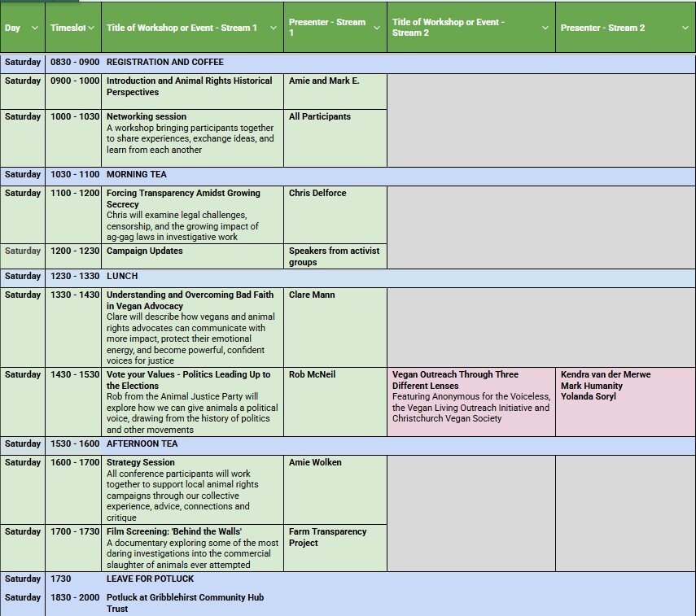
Task: Select the 1100 - 1200 timeslot cell
Action: click(x=73, y=215)
